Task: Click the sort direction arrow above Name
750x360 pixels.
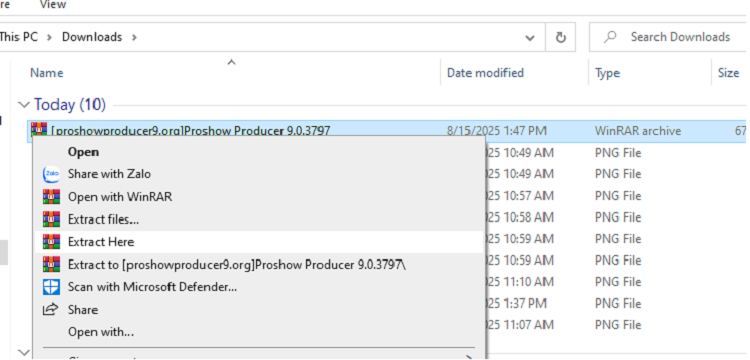Action: tap(232, 62)
